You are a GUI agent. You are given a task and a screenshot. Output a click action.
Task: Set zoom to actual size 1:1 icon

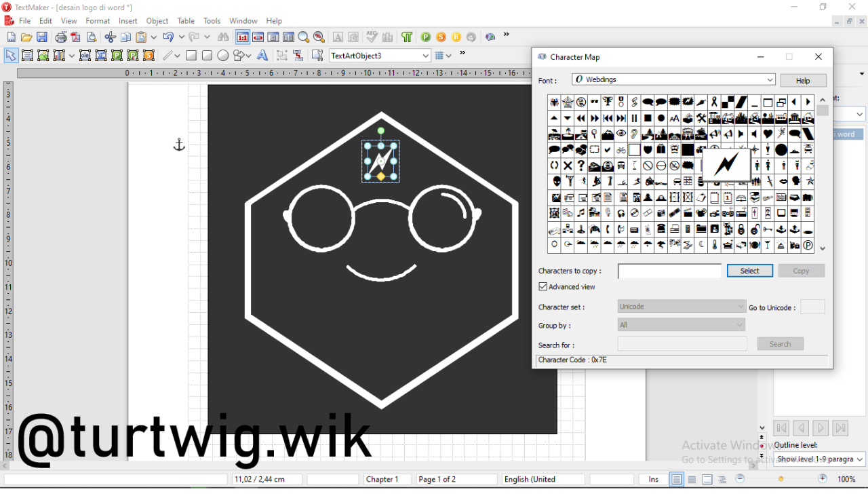tap(243, 37)
